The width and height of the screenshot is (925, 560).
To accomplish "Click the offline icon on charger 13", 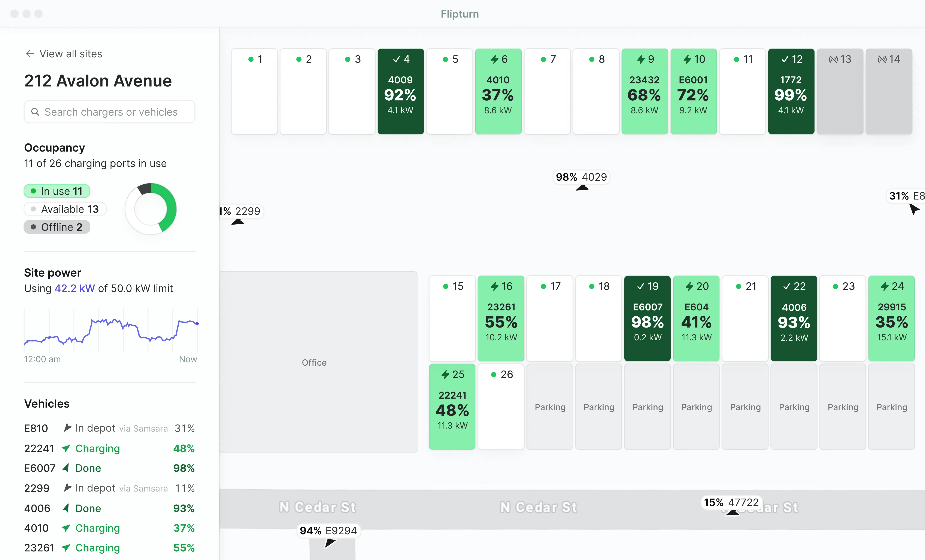I will coord(834,59).
